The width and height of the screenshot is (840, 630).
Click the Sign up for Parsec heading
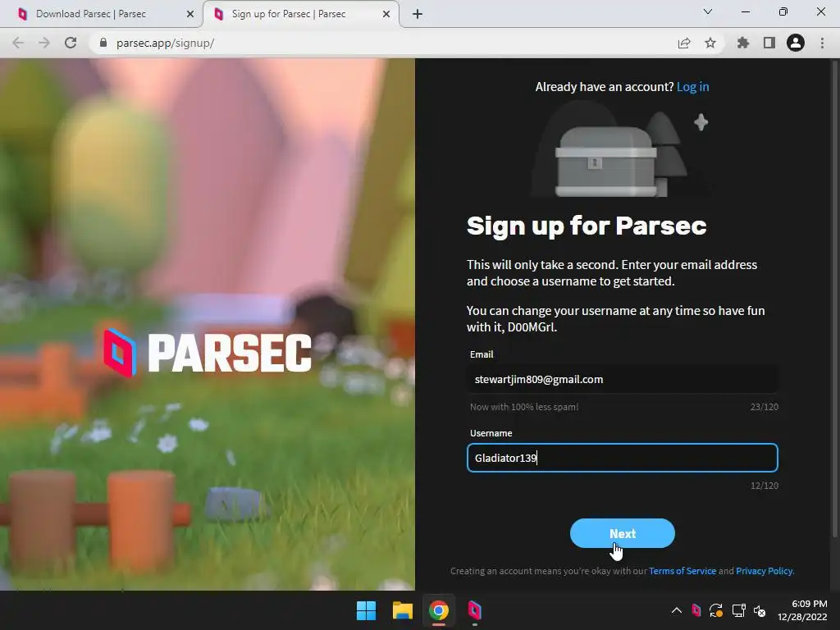click(x=587, y=226)
